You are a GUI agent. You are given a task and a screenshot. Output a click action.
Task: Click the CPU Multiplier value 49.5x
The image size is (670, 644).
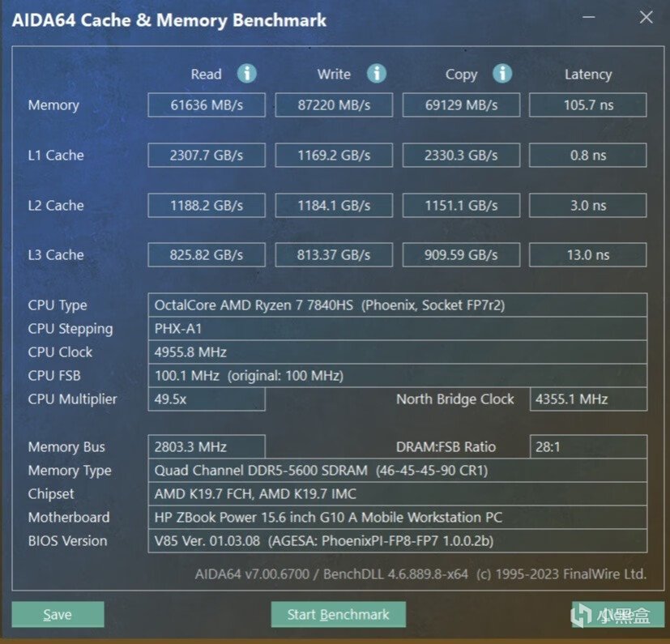(207, 399)
